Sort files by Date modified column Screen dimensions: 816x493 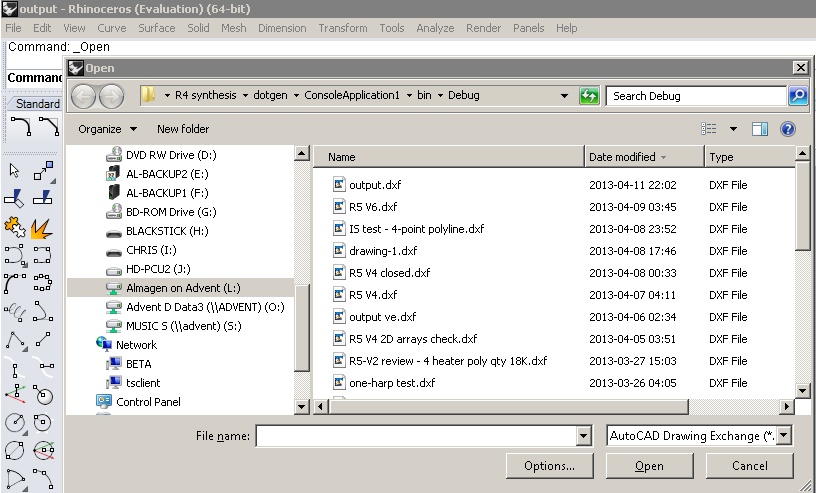(644, 157)
